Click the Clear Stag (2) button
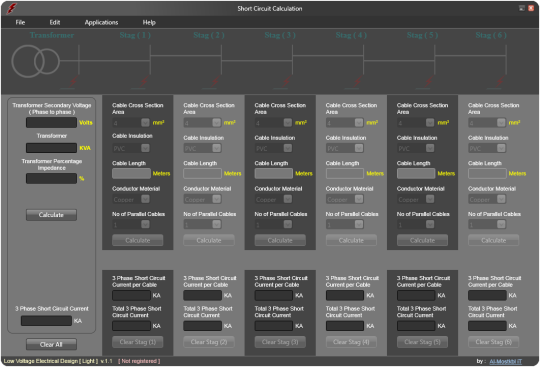540x367 pixels. point(209,342)
